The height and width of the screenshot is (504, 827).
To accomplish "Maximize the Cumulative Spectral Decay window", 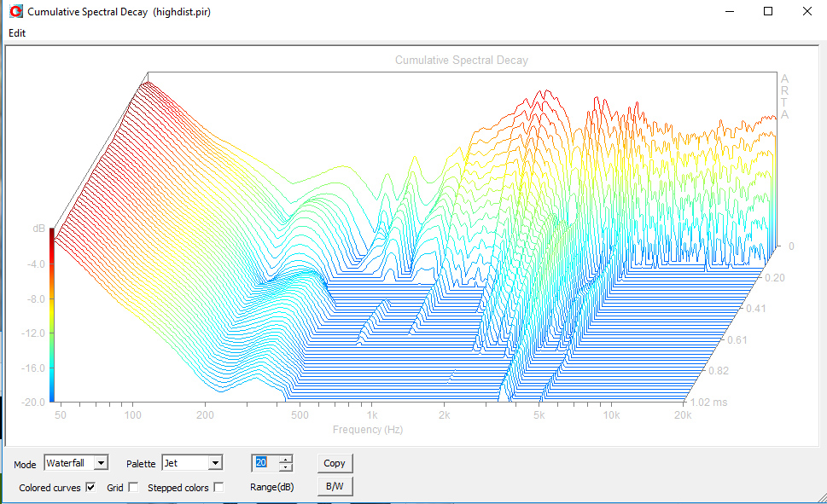I will tap(768, 11).
